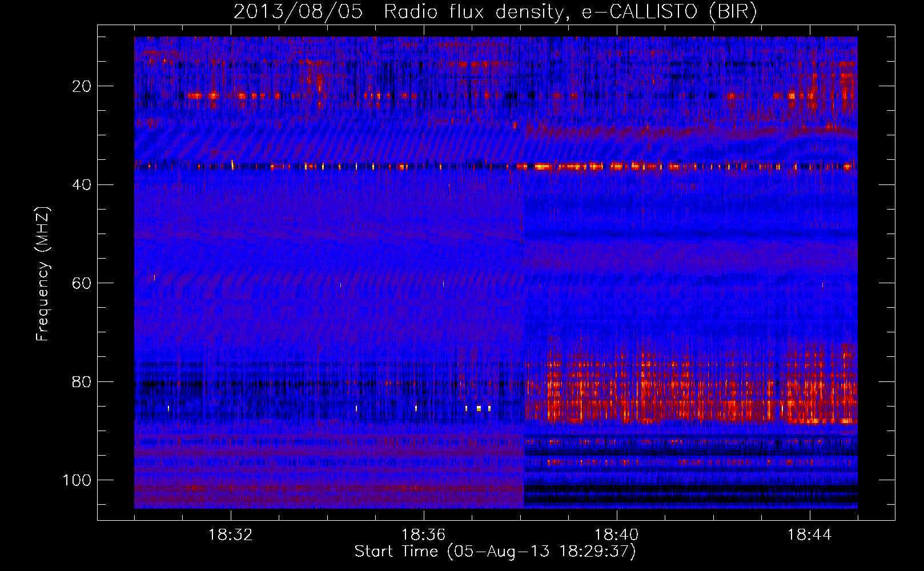Click the frequency tick label 60
The height and width of the screenshot is (571, 924).
82,283
